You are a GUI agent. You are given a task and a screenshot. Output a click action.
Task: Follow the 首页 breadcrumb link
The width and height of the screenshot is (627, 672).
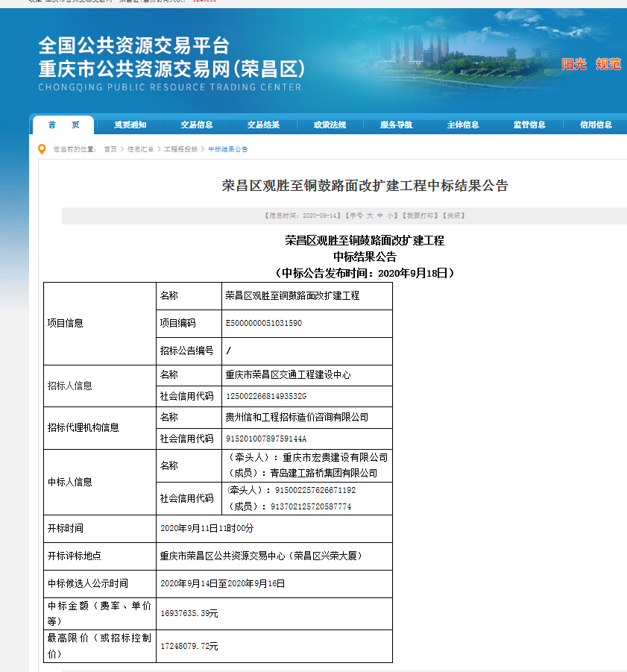[110, 149]
